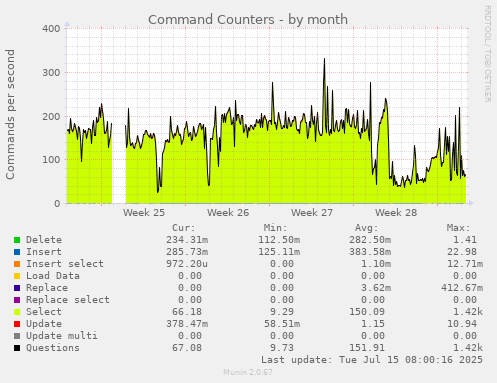Click the 'Commands per second' axis label
This screenshot has height=383, width=497.
click(x=10, y=114)
